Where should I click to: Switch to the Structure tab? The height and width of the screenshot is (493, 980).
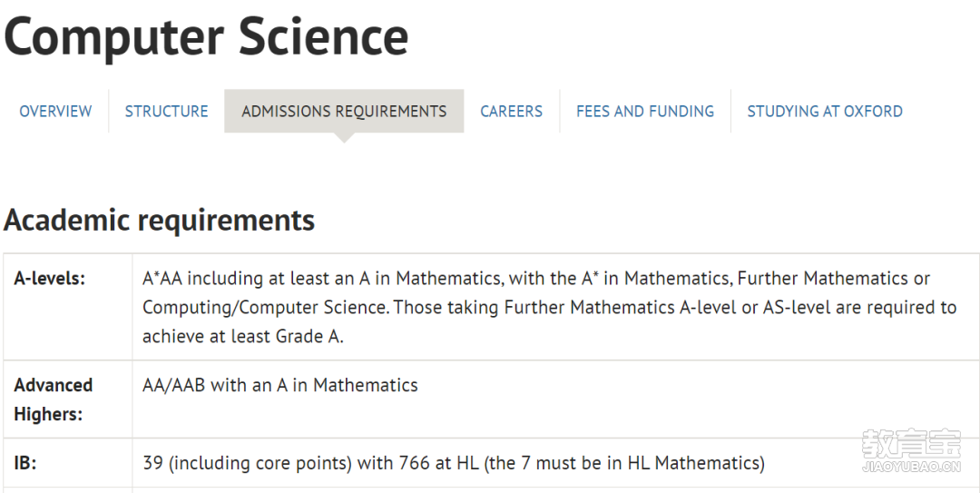coord(166,112)
